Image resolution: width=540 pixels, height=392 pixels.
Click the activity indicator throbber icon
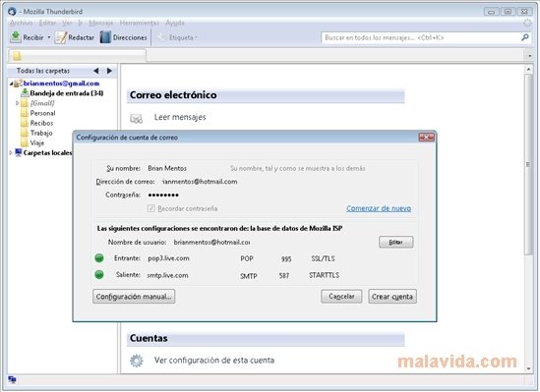point(527,23)
